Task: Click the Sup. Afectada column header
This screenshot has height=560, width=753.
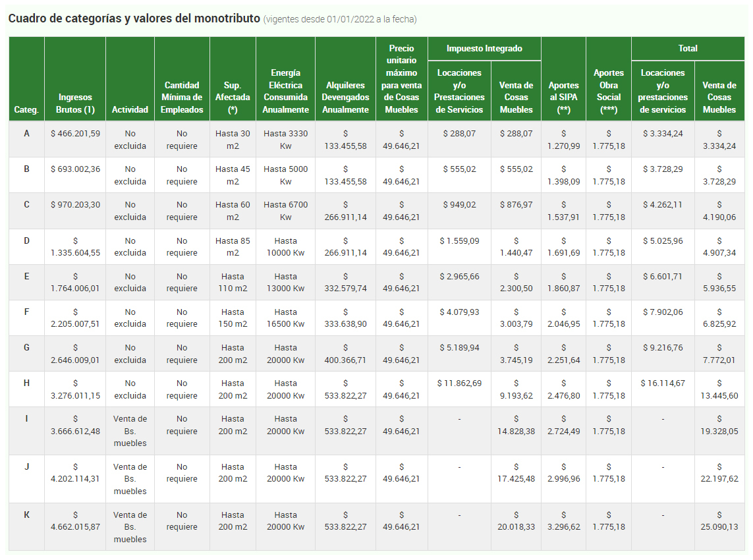Action: point(233,98)
